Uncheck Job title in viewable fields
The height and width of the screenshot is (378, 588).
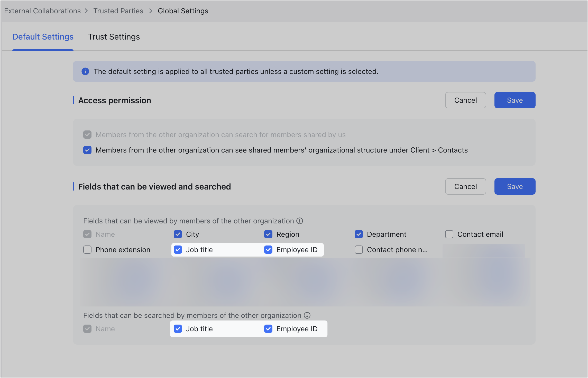coord(178,250)
